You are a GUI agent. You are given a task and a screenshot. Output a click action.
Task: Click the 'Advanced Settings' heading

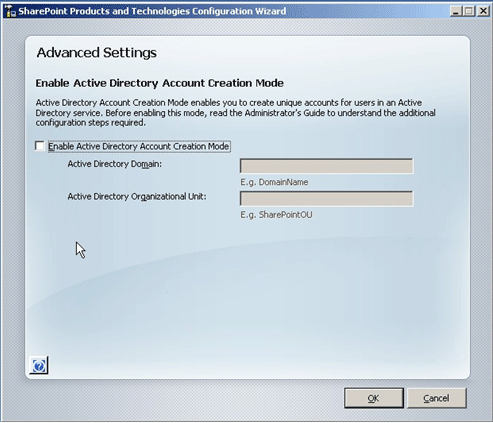[x=97, y=53]
